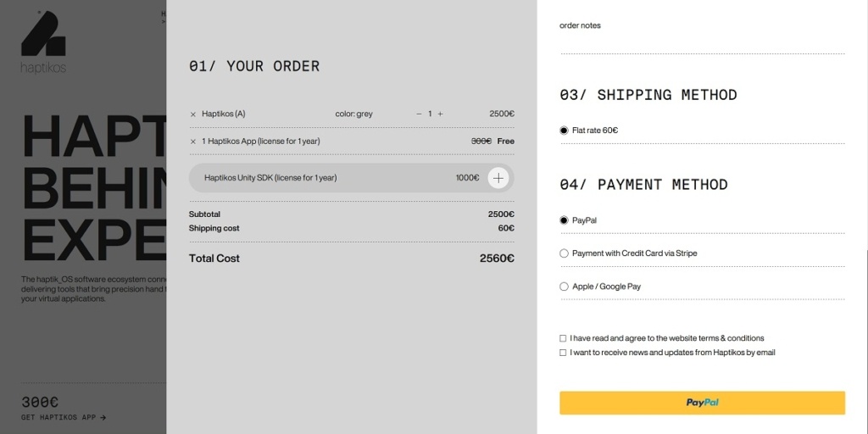Click the haptikos wordmark under the logo
The image size is (868, 434).
coord(43,67)
